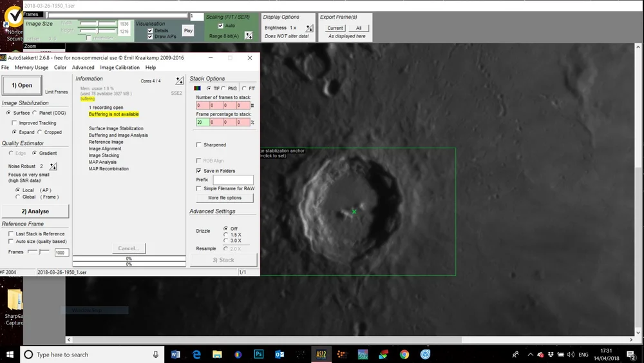Open the Memory Usage menu
This screenshot has width=644, height=363.
click(31, 68)
